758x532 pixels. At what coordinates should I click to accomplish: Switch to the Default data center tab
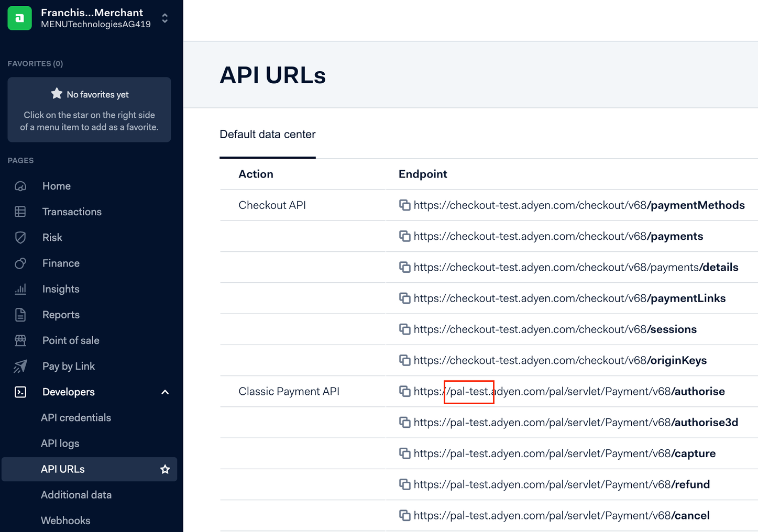(267, 135)
